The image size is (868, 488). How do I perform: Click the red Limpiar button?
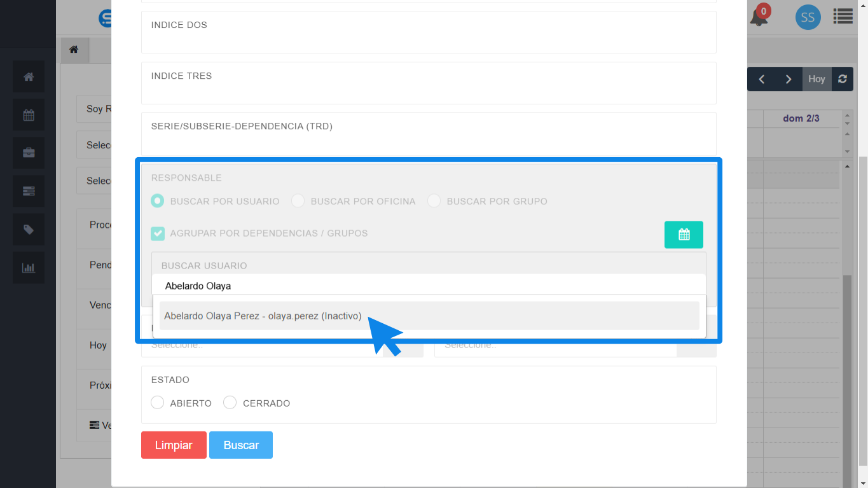(174, 445)
